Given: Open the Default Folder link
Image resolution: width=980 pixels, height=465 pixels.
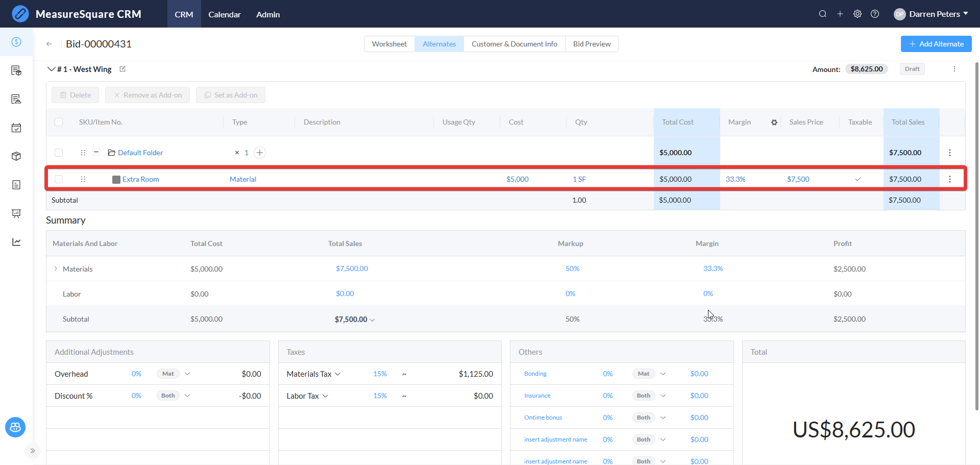Looking at the screenshot, I should [x=140, y=153].
